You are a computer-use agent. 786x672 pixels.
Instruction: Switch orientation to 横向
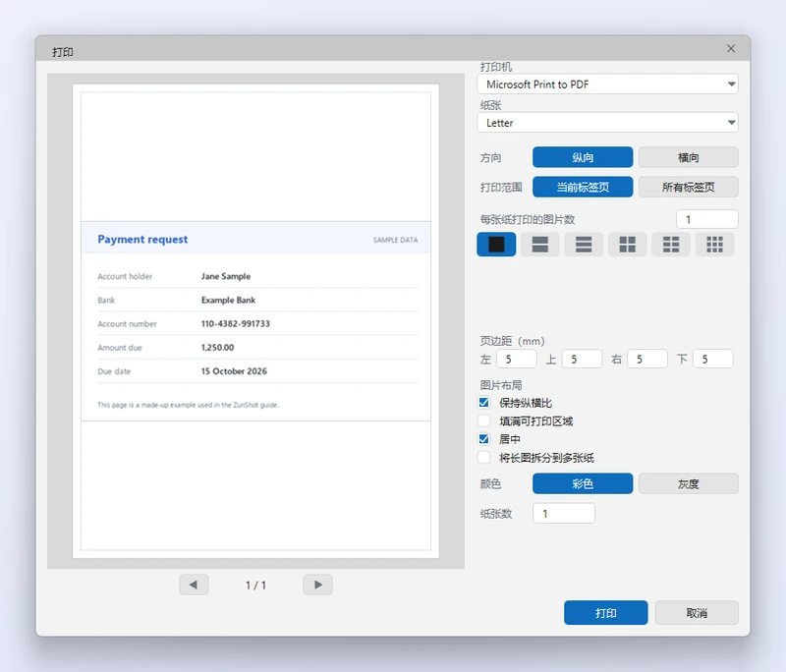(689, 157)
